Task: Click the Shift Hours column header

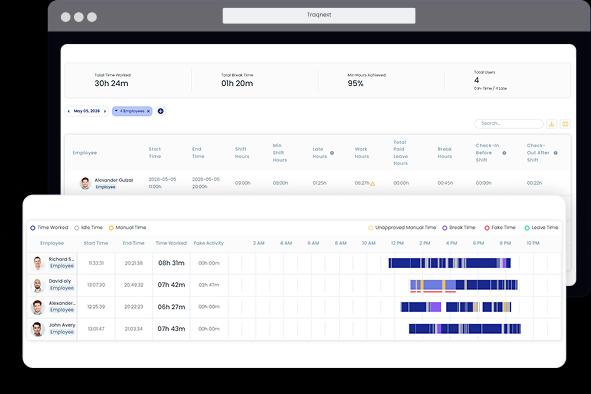Action: point(242,153)
